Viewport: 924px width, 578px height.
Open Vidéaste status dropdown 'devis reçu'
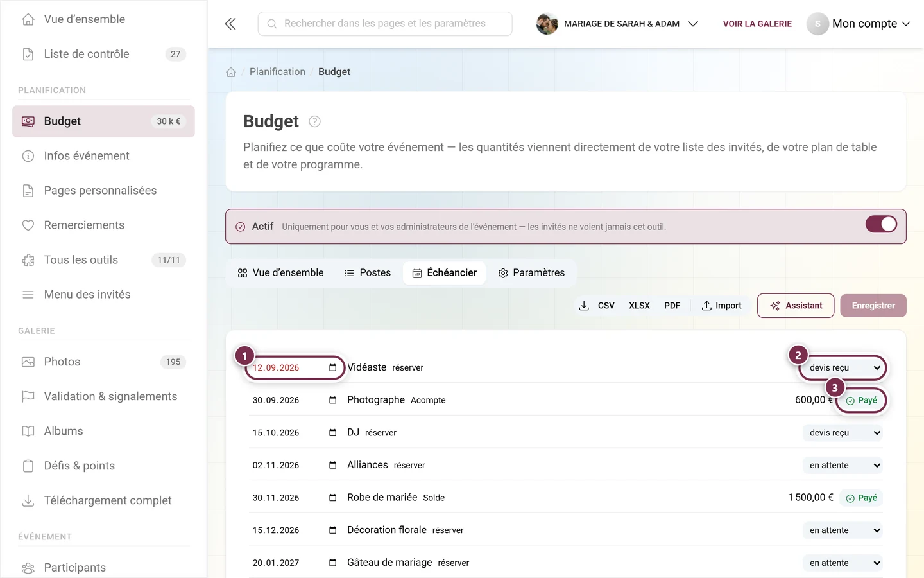click(843, 368)
